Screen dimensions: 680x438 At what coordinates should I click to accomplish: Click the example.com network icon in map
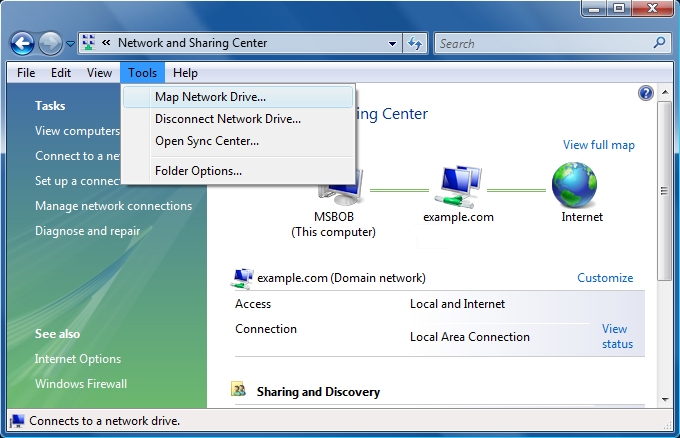click(x=458, y=186)
